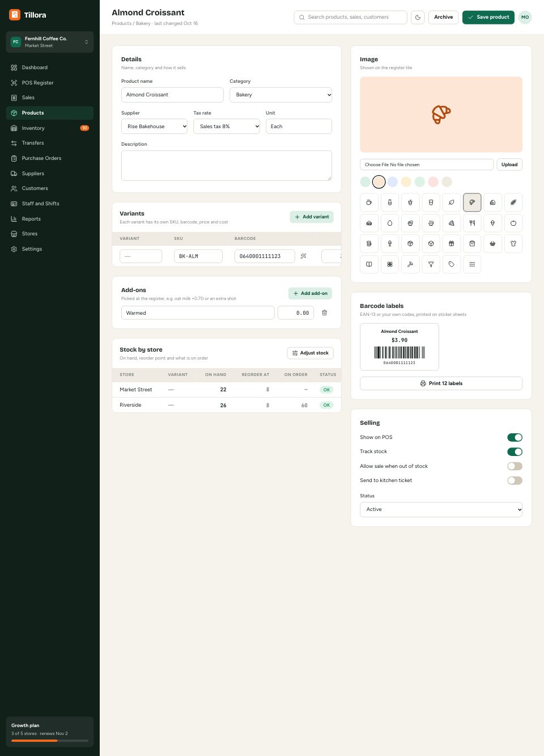Click the Archive button
This screenshot has width=544, height=756.
point(443,18)
